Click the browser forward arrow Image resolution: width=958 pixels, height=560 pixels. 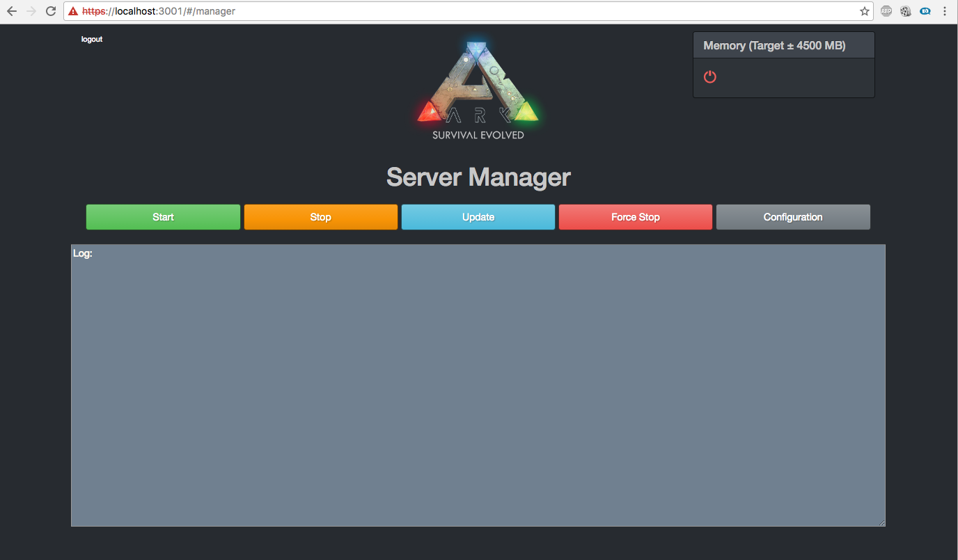click(31, 11)
